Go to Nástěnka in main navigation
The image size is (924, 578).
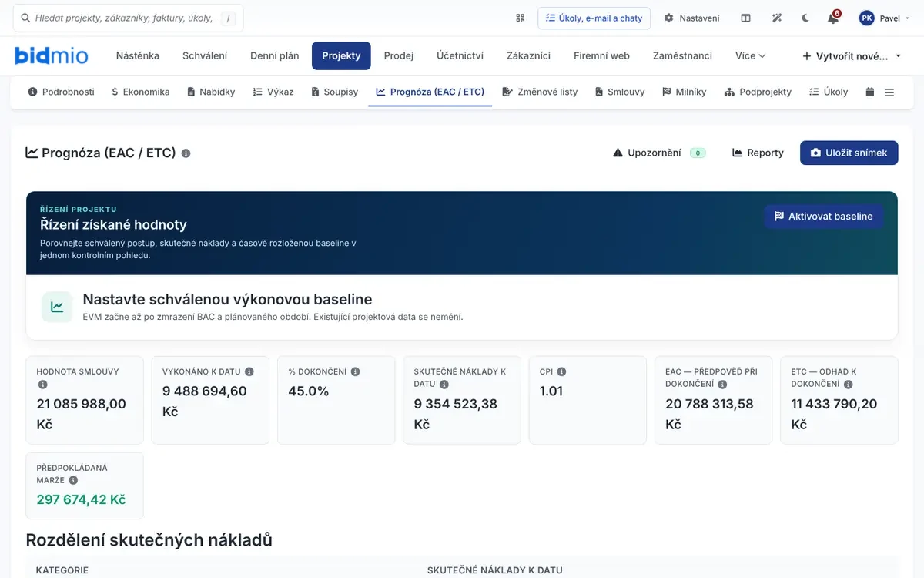pyautogui.click(x=138, y=55)
